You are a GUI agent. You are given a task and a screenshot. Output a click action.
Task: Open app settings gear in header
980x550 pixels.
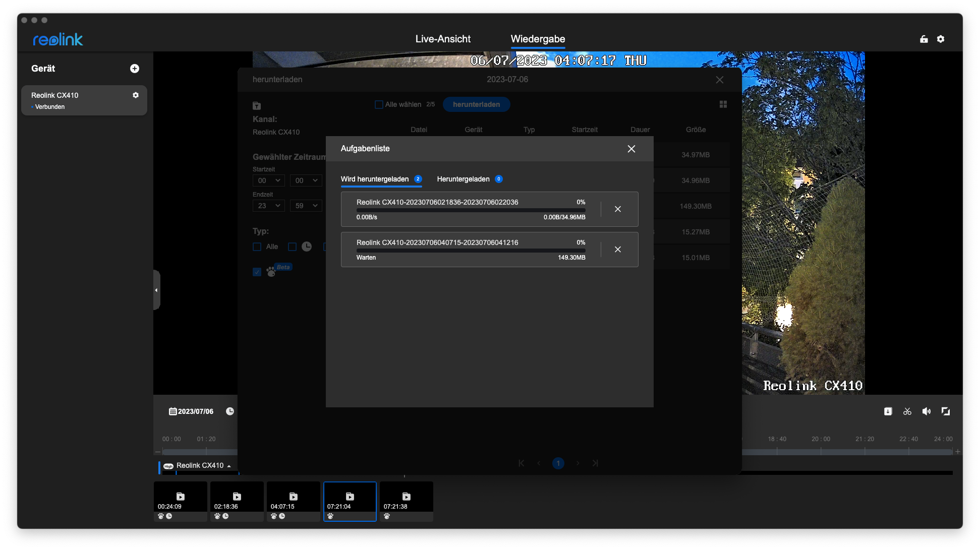[941, 39]
